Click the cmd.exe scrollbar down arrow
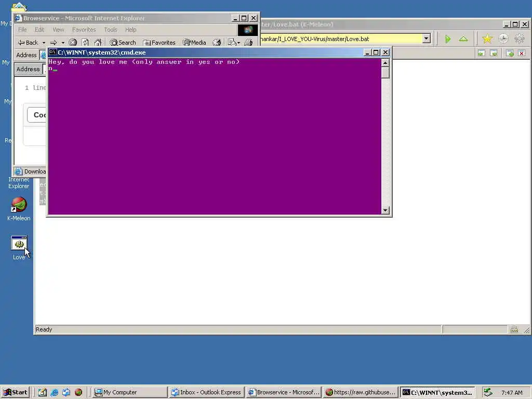 [385, 210]
